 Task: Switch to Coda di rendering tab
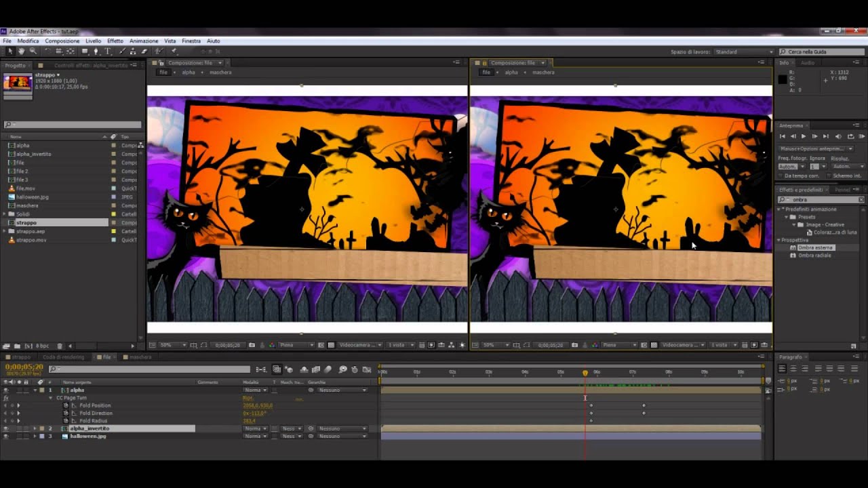click(63, 357)
